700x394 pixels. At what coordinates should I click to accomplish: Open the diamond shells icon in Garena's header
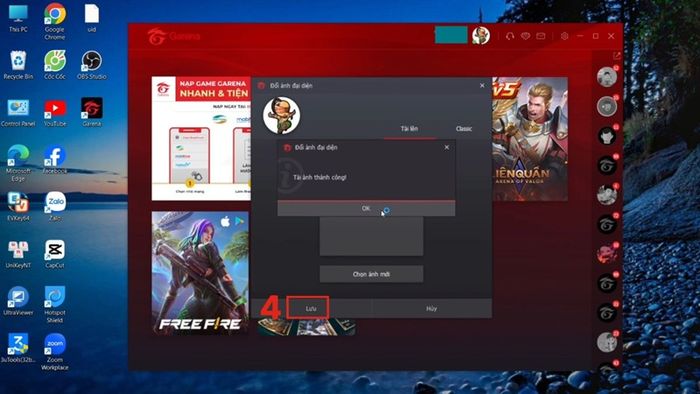[x=525, y=36]
